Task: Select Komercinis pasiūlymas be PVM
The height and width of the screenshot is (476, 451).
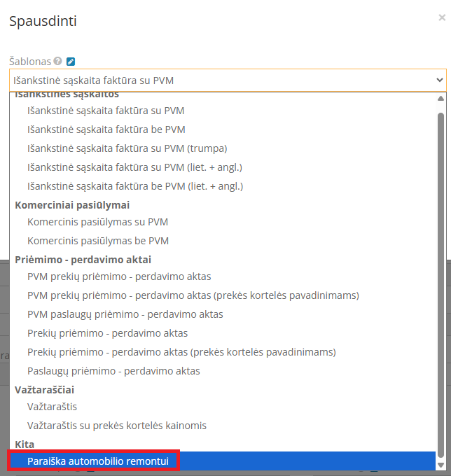Action: click(97, 241)
